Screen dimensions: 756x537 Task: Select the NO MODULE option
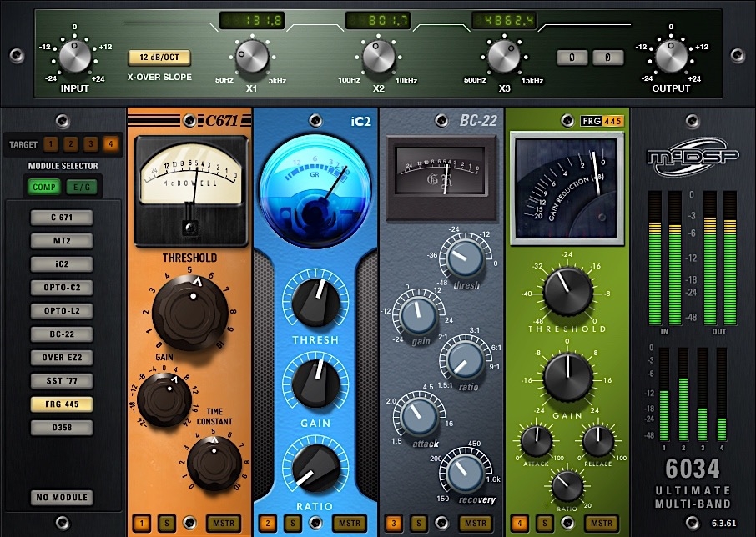coord(62,498)
